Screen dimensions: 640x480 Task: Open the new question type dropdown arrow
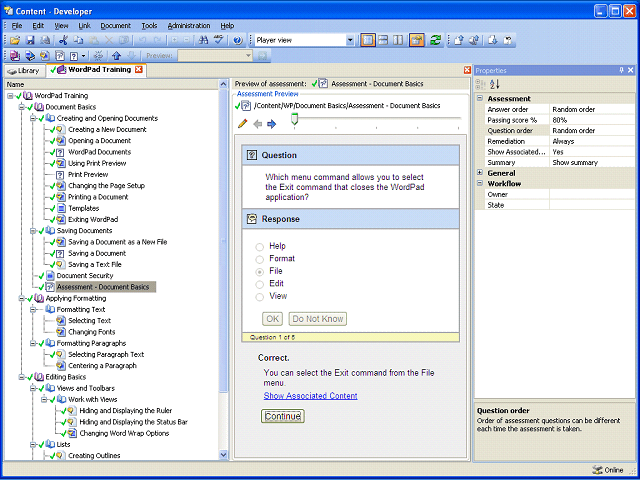coord(84,56)
